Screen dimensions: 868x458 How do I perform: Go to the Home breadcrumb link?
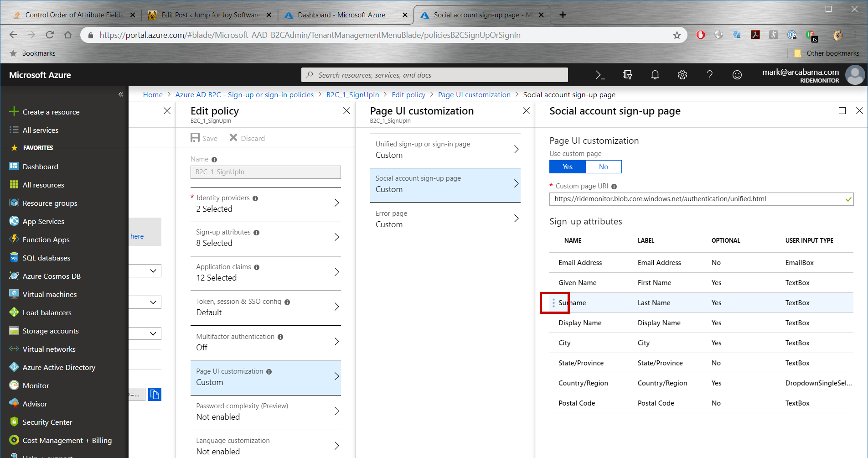point(153,94)
